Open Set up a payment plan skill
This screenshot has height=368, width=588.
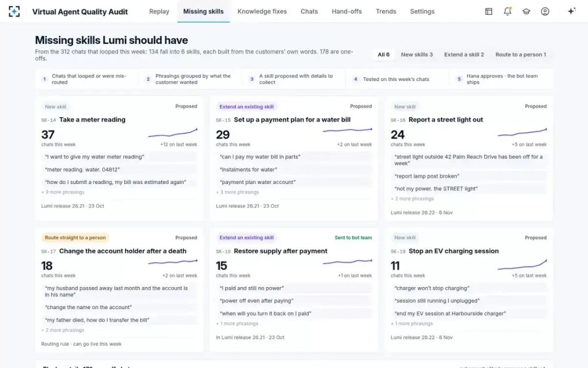(x=292, y=120)
